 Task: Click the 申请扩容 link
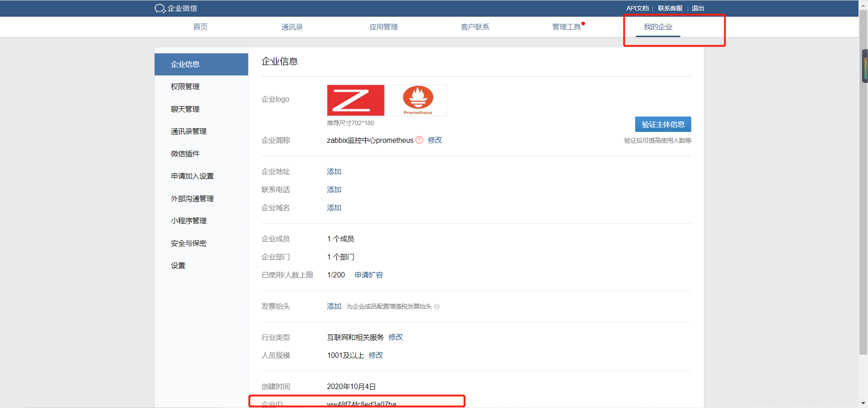click(368, 275)
